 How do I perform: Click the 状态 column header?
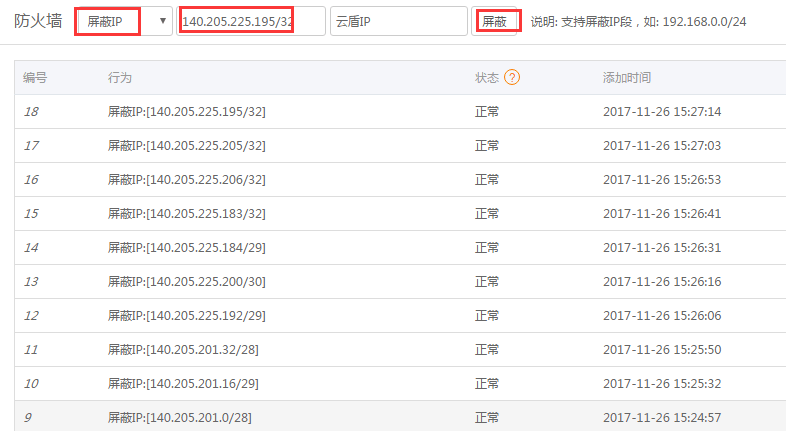487,78
